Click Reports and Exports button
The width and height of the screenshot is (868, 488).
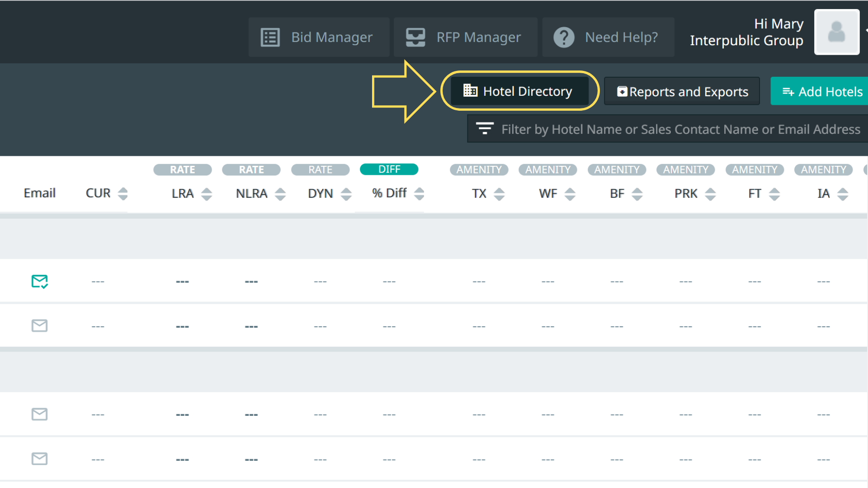(682, 92)
